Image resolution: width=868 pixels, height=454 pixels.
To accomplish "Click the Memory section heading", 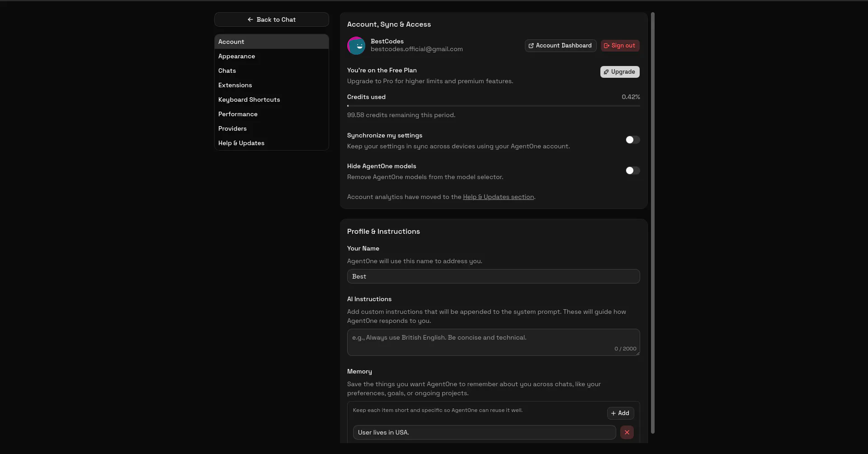I will [x=359, y=372].
